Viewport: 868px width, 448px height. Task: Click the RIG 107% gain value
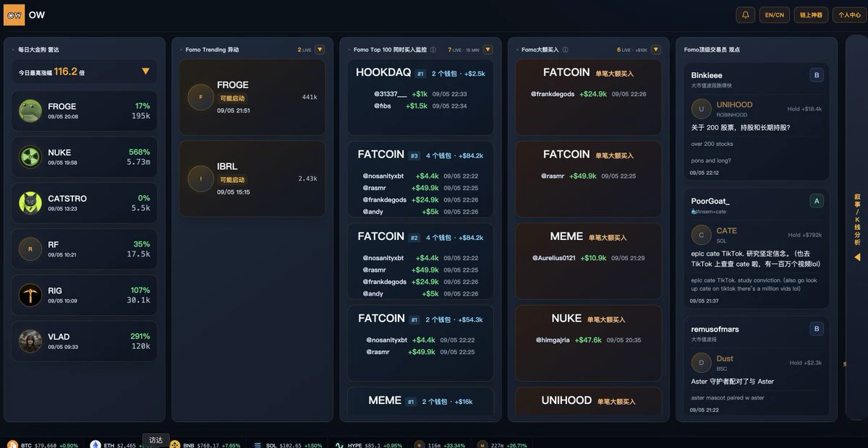click(x=140, y=290)
